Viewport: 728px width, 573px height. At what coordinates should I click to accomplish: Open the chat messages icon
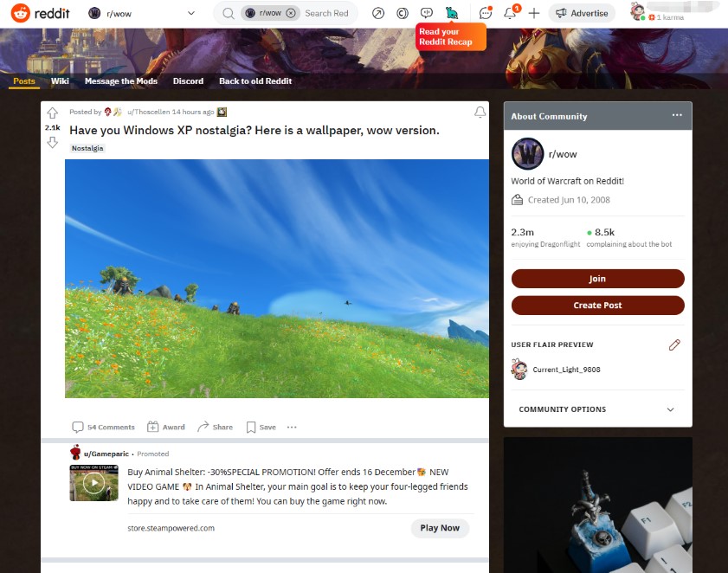coord(486,13)
